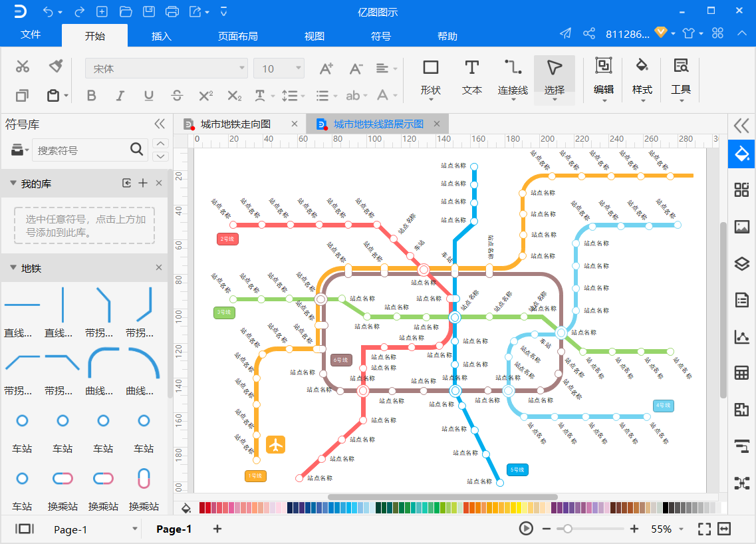Click the Export icon in title bar
Viewport: 756px width, 544px height.
tap(195, 11)
